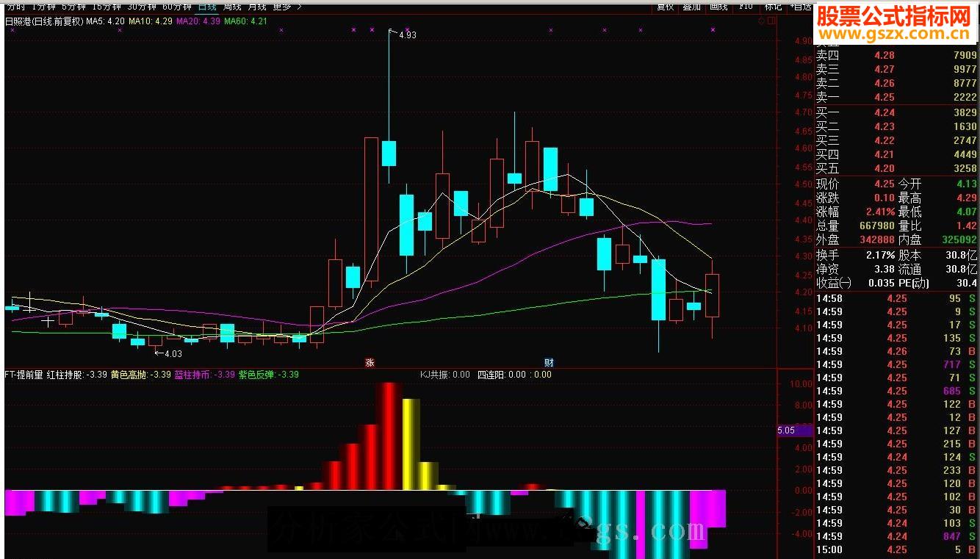The width and height of the screenshot is (980, 559).
Task: Click the 紫色反弹 indicator value label
Action: [269, 375]
